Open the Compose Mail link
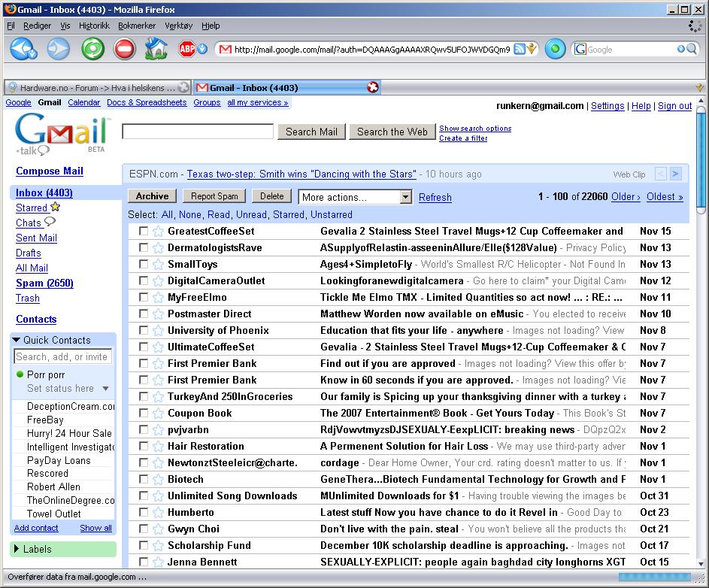The image size is (709, 588). pyautogui.click(x=50, y=171)
